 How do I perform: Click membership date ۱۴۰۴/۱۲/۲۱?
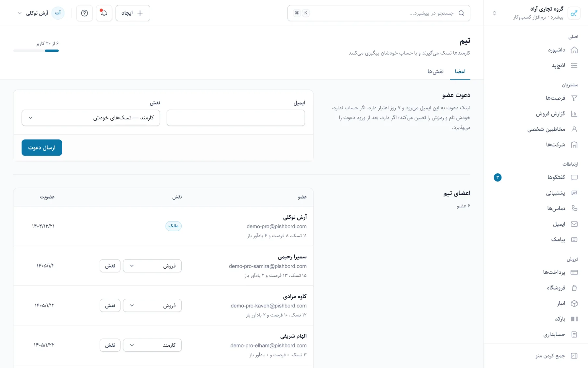pyautogui.click(x=43, y=226)
